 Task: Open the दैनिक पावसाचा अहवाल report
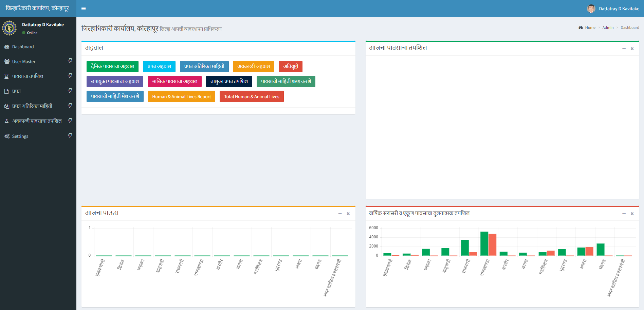tap(112, 67)
